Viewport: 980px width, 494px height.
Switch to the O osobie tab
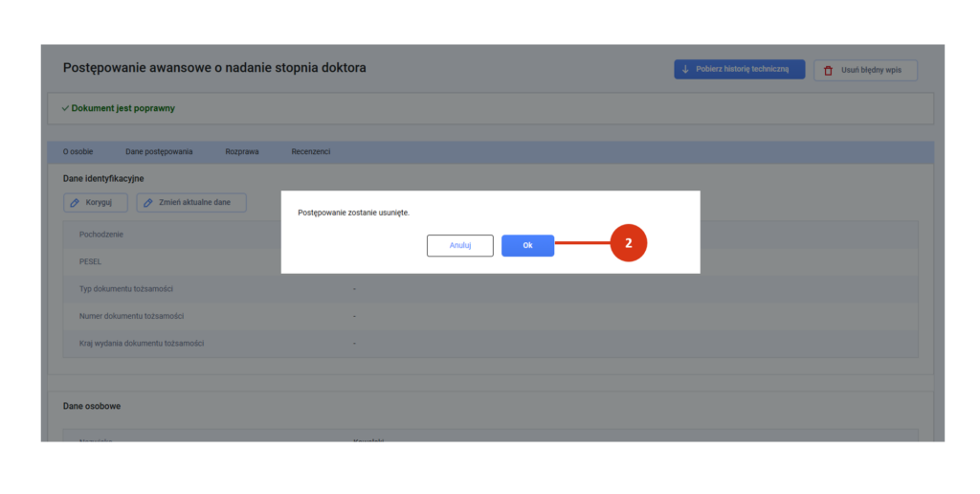point(78,152)
